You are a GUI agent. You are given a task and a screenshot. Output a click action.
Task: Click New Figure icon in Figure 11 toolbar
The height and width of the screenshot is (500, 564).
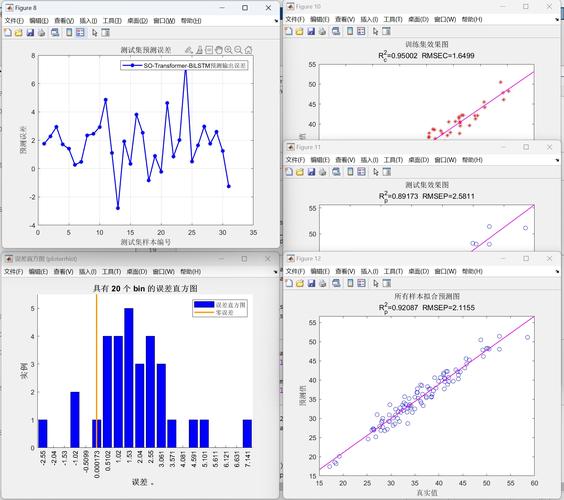(x=289, y=172)
